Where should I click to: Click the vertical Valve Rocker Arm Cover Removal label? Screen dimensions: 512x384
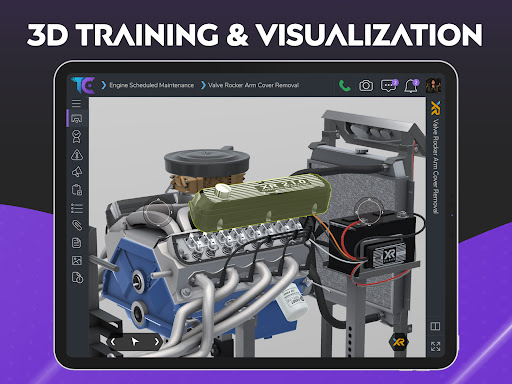435,166
